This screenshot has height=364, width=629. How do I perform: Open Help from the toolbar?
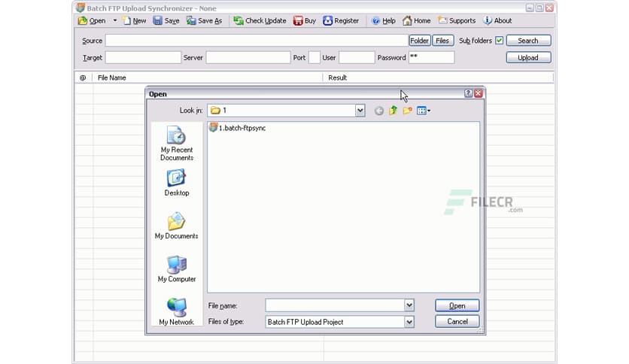coord(384,21)
